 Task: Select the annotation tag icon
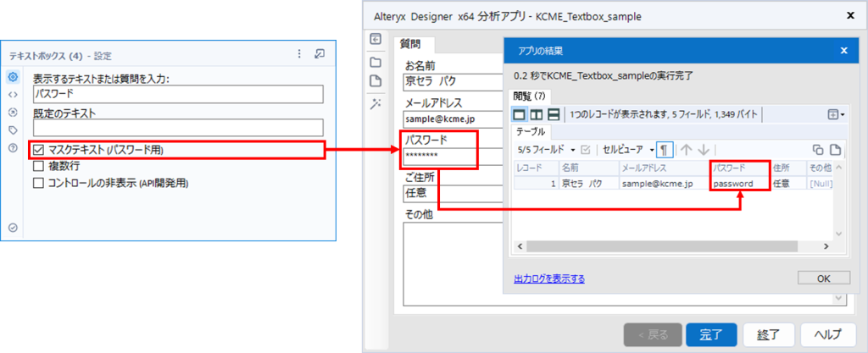click(x=14, y=130)
